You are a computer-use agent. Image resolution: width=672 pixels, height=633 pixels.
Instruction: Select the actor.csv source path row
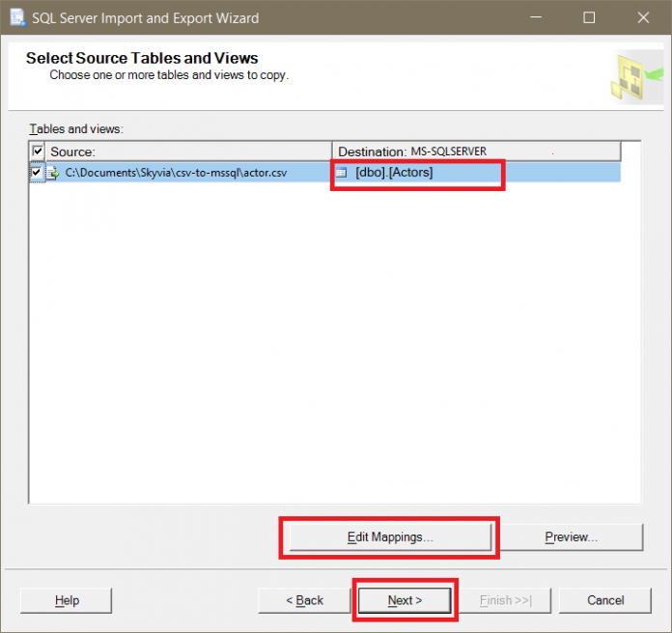pyautogui.click(x=180, y=173)
